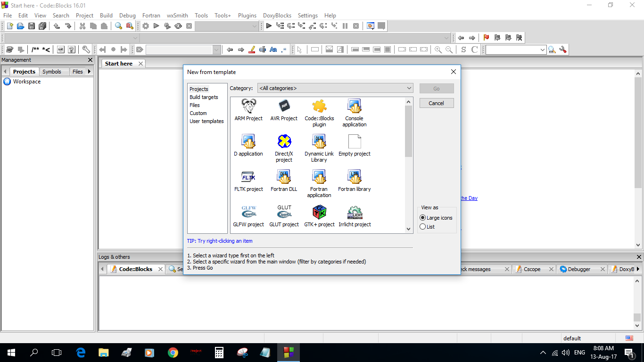Click the template list vertical scrollbar thumb
This screenshot has width=644, height=362.
[x=409, y=131]
